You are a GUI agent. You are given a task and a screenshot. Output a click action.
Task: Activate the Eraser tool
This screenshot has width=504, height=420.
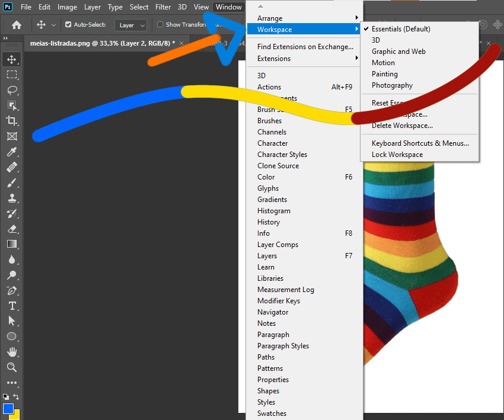pyautogui.click(x=12, y=229)
